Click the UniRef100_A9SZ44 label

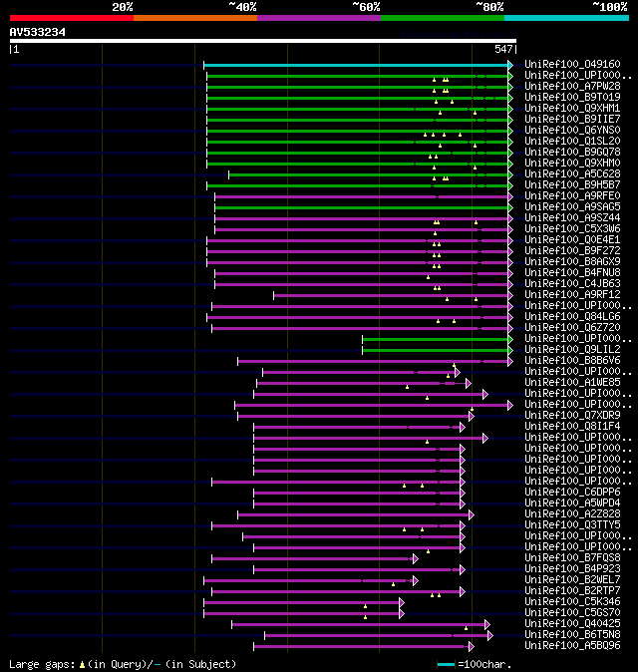tap(572, 217)
